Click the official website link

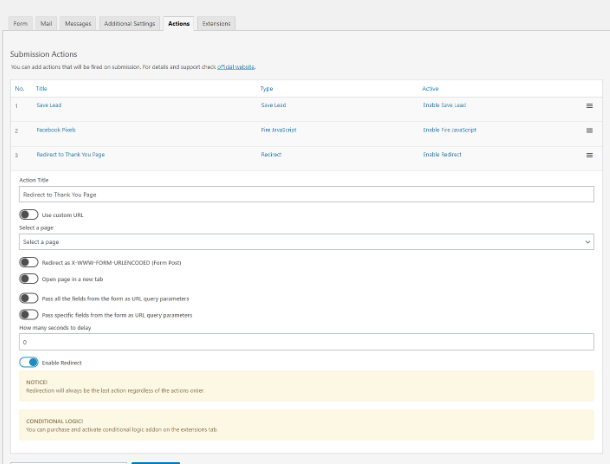click(236, 67)
